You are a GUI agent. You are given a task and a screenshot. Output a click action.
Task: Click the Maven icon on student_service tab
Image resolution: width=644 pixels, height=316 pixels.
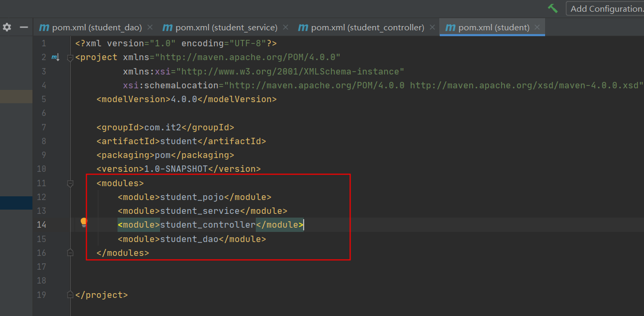[168, 27]
